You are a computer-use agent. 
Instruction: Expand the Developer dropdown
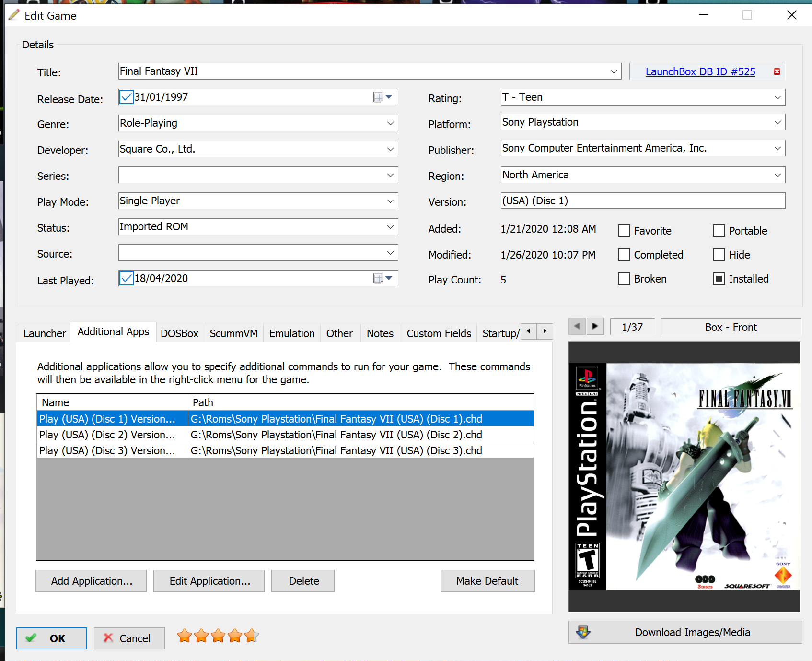[x=390, y=149]
